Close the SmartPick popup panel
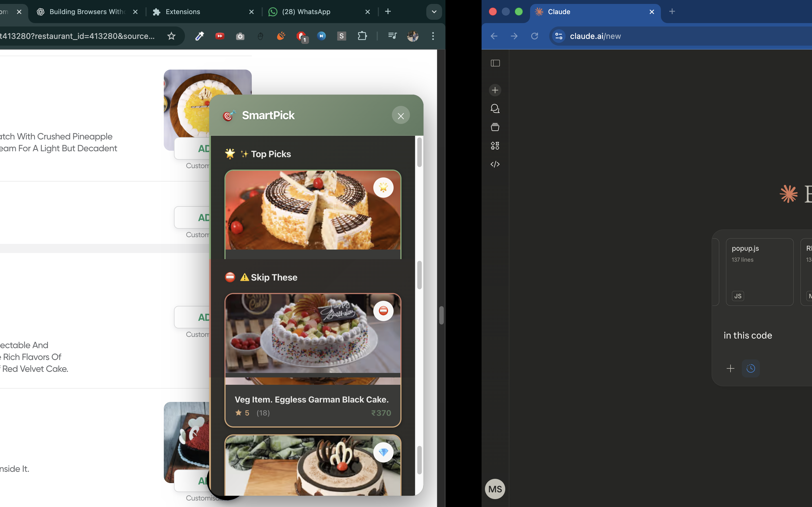 [401, 116]
